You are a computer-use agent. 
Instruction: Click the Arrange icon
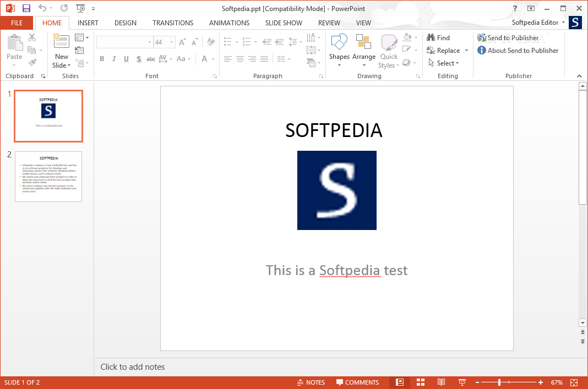(363, 41)
